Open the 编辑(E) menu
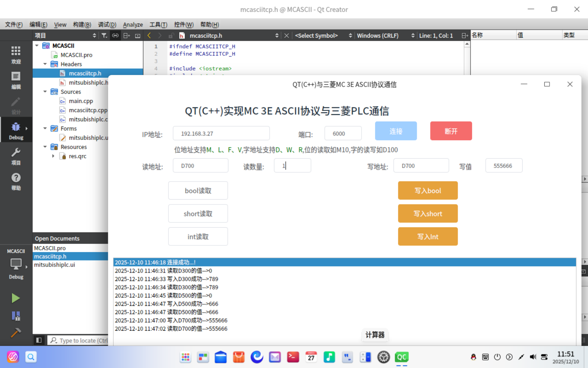 38,24
